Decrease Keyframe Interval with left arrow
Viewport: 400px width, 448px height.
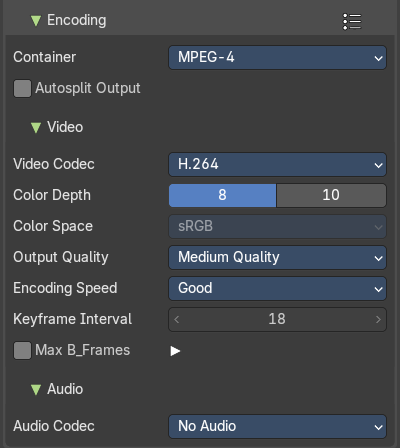coord(177,319)
